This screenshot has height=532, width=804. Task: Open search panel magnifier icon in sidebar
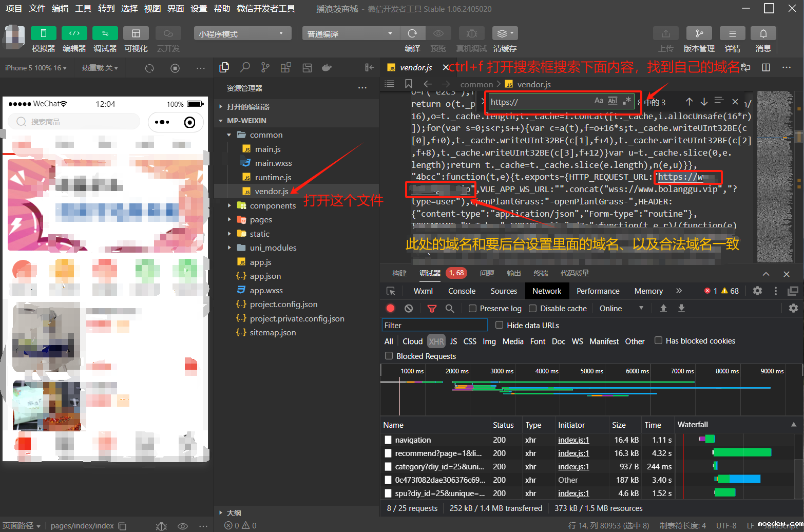(x=245, y=67)
